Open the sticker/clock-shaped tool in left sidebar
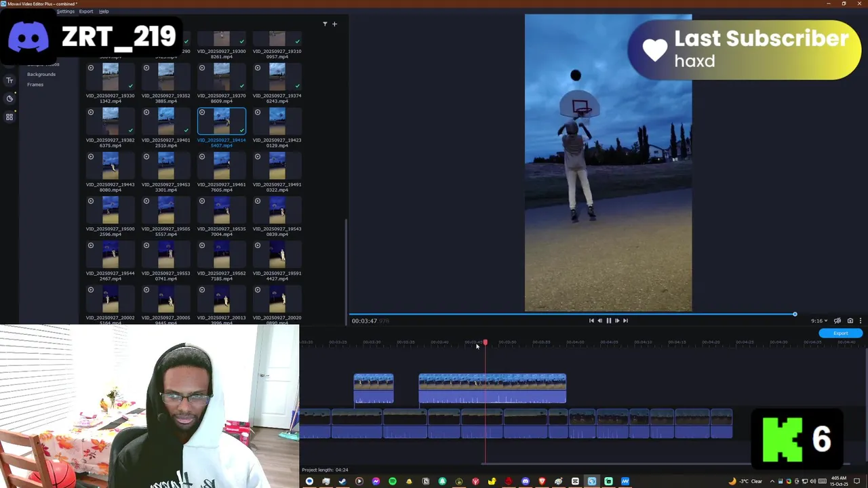The width and height of the screenshot is (868, 488). click(9, 99)
